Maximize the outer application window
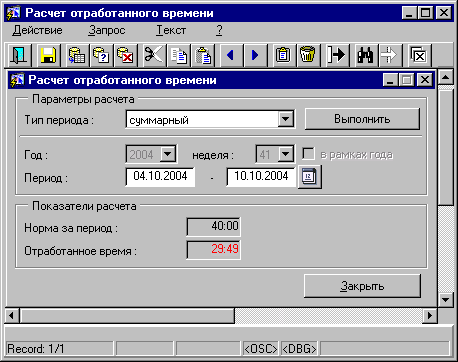Viewport: 458px width, 362px height. coord(426,13)
